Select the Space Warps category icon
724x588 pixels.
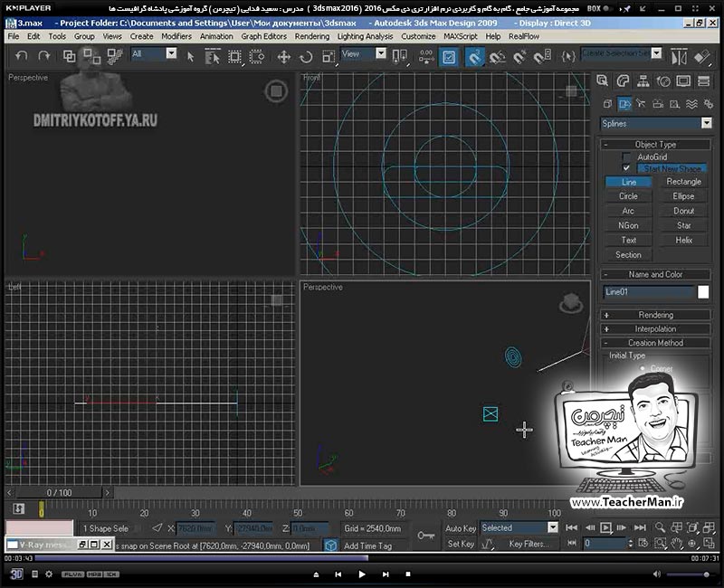[x=691, y=104]
